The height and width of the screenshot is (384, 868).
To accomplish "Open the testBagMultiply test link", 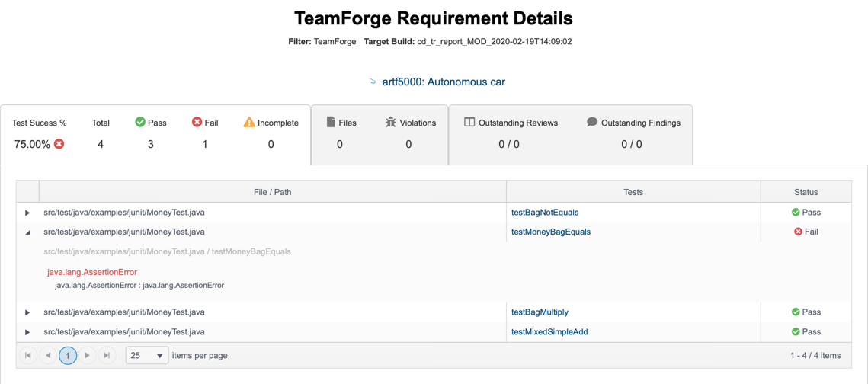I will pos(540,312).
